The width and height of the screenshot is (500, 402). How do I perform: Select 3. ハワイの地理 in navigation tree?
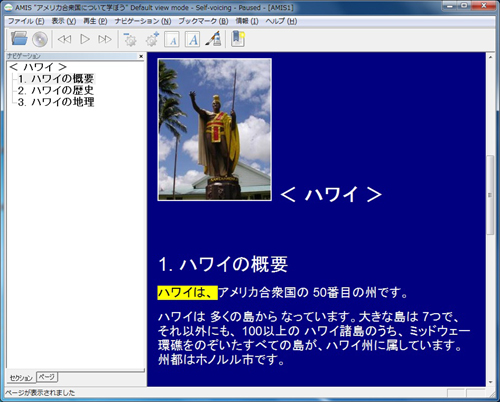[x=56, y=102]
